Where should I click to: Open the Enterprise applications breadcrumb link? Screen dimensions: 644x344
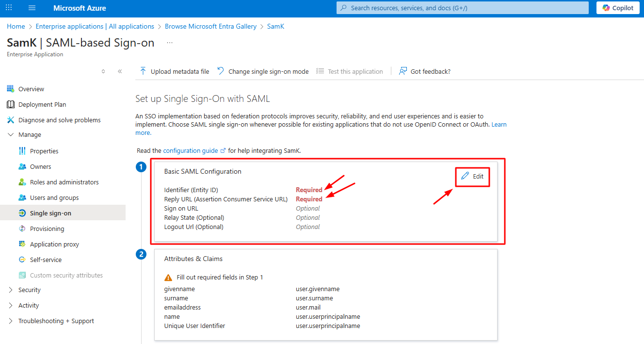point(95,26)
